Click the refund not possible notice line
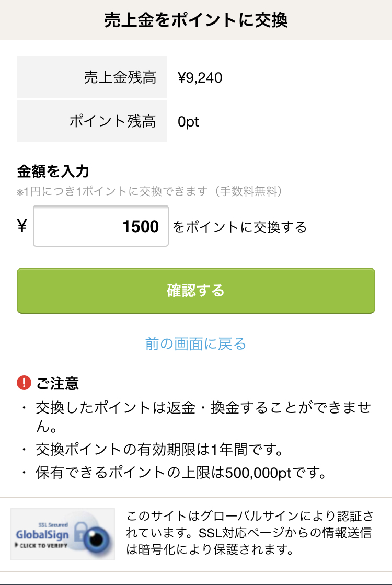Image resolution: width=392 pixels, height=585 pixels. click(203, 416)
